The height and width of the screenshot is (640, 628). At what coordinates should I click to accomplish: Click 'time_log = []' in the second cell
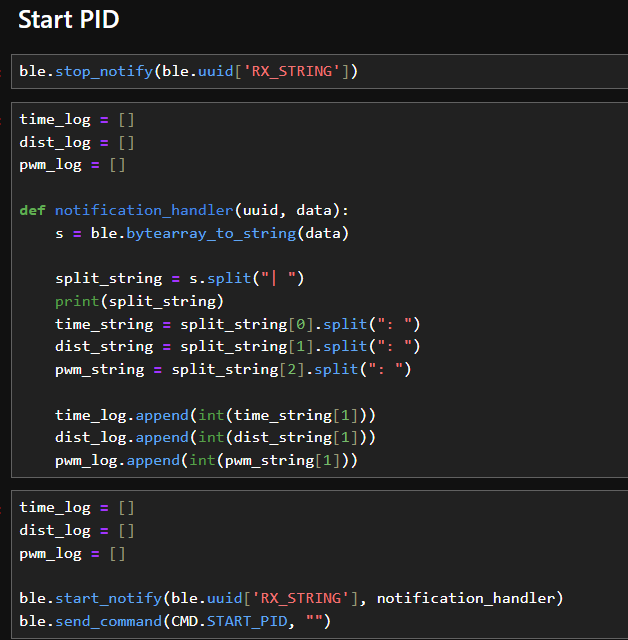tap(77, 120)
